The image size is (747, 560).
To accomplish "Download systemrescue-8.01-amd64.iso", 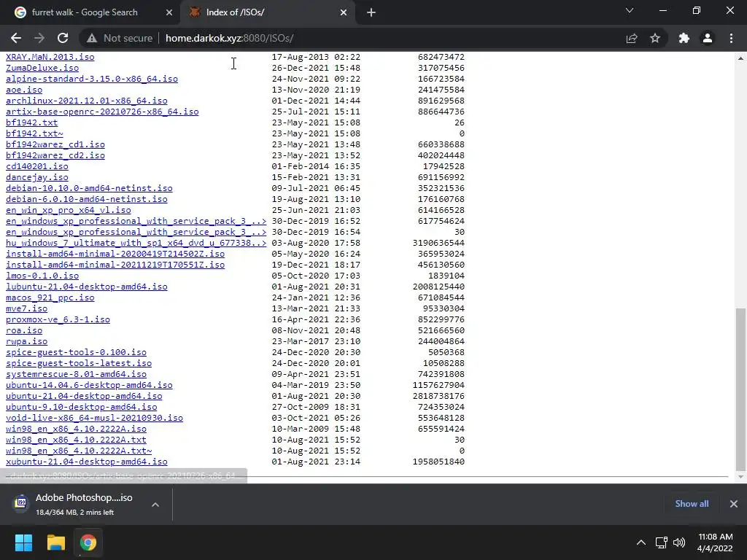I will click(76, 374).
